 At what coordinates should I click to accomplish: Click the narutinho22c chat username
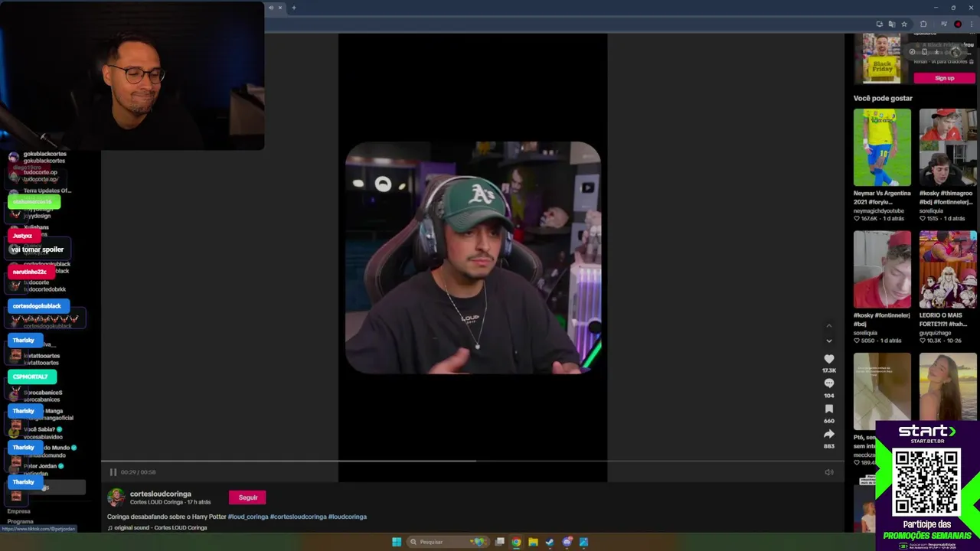[30, 272]
